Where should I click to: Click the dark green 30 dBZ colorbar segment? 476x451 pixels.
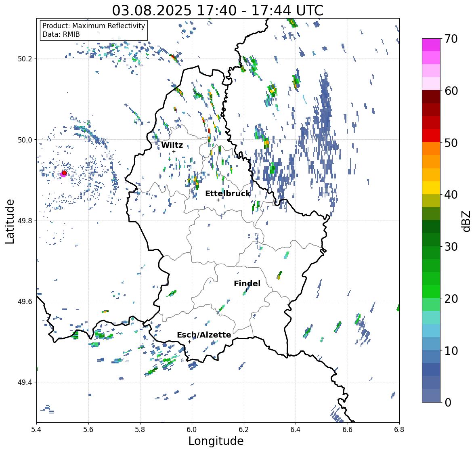click(x=431, y=239)
